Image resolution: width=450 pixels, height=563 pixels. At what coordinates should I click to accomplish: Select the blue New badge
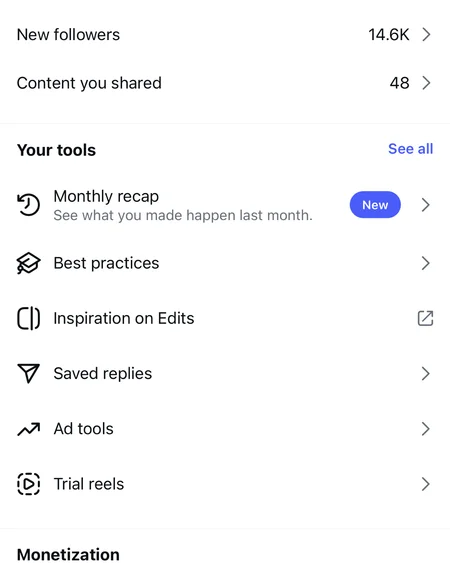375,205
